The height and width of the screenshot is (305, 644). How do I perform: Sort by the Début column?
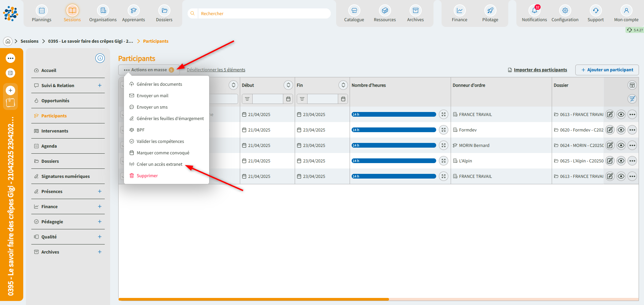(288, 85)
